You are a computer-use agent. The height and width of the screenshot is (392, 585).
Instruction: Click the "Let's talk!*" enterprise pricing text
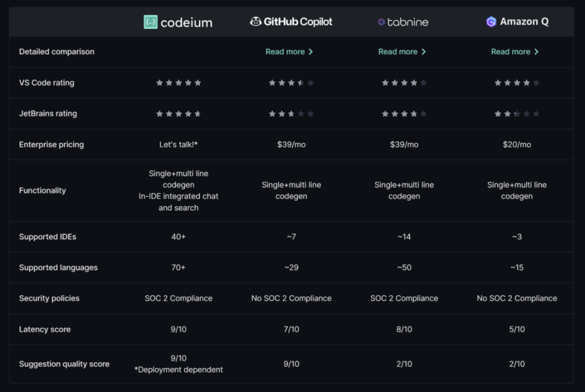(x=179, y=145)
